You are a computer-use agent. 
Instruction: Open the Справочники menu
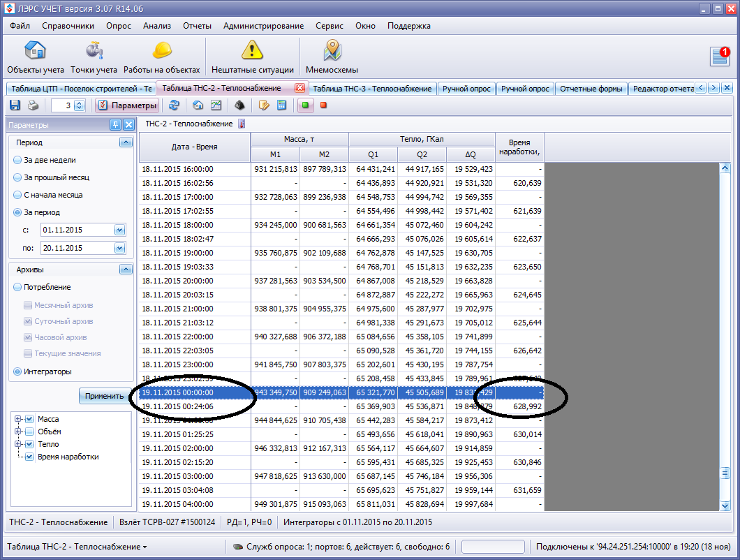pos(68,26)
